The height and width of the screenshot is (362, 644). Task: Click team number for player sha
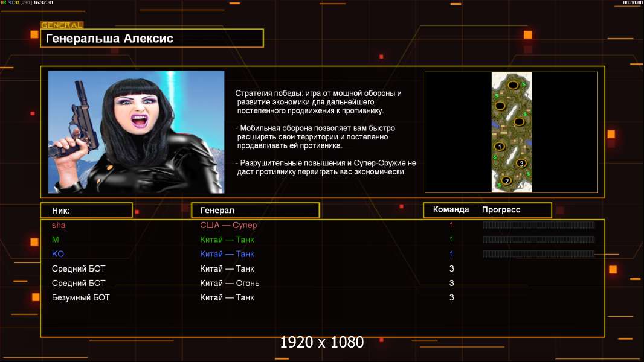(451, 225)
